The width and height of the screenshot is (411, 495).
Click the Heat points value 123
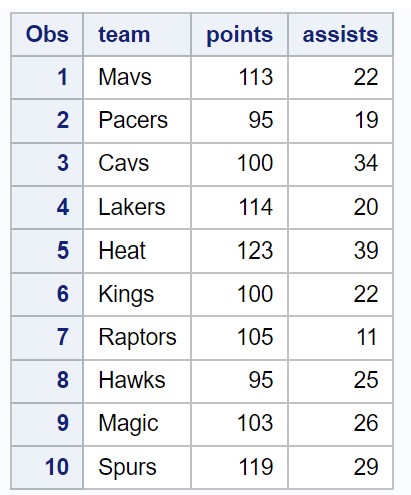255,251
